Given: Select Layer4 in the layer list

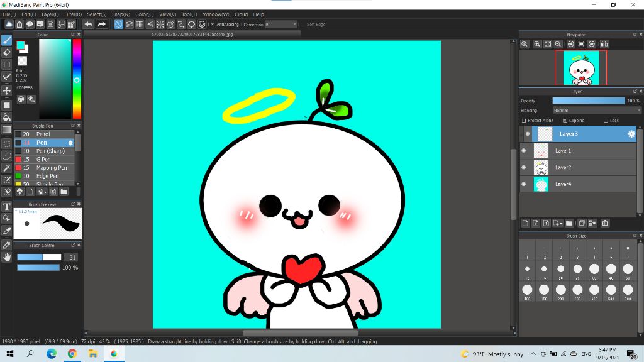Looking at the screenshot, I should [x=579, y=184].
